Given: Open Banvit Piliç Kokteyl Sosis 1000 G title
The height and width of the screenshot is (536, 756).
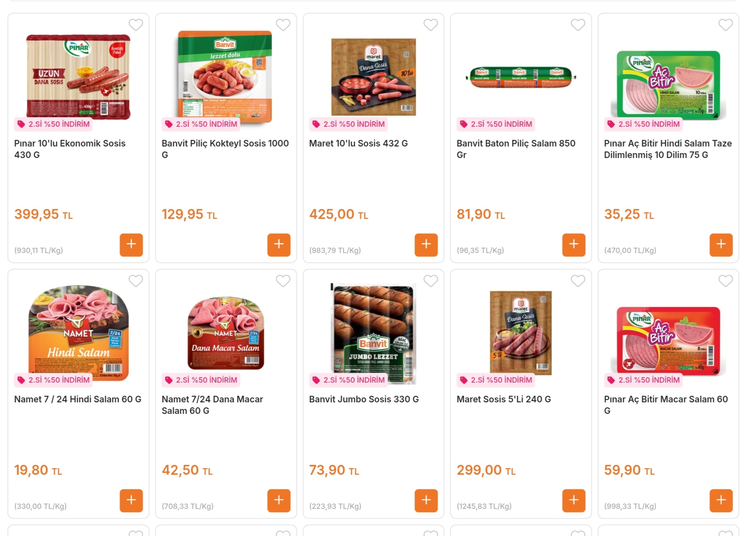Looking at the screenshot, I should pos(225,149).
